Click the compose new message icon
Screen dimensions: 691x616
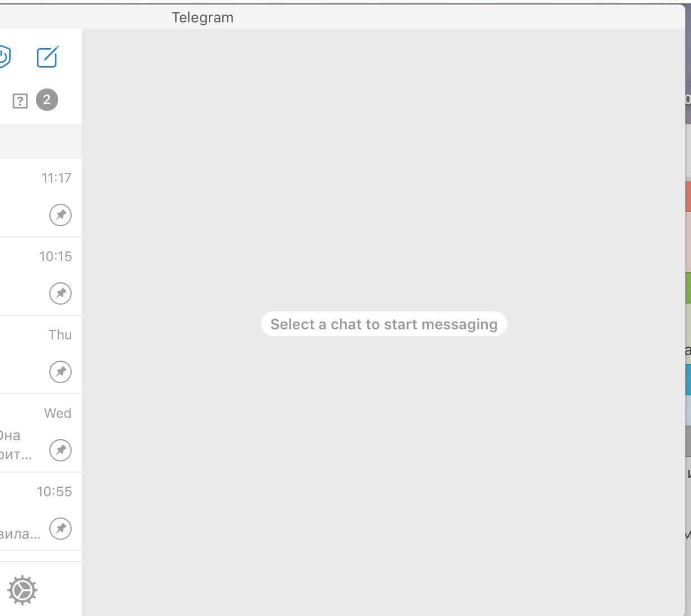tap(48, 57)
